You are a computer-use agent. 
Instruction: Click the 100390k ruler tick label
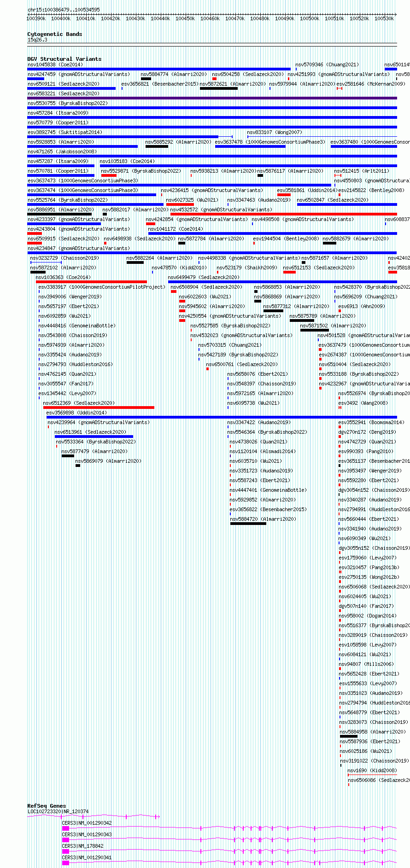pos(36,18)
